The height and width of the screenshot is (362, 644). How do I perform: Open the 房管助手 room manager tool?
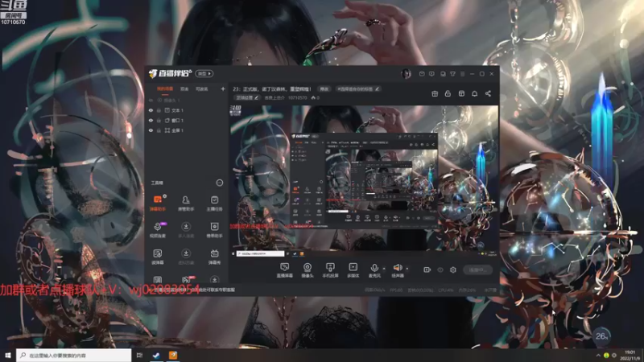tap(186, 204)
